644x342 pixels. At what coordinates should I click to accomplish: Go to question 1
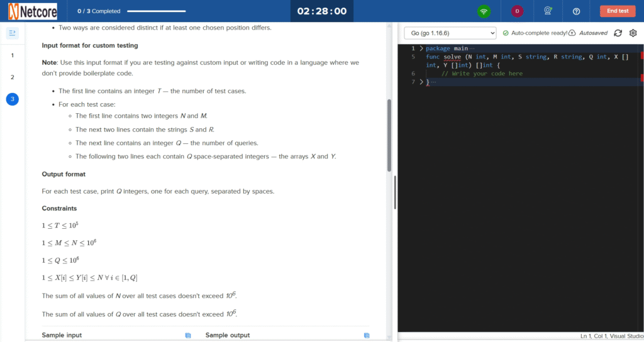click(13, 55)
